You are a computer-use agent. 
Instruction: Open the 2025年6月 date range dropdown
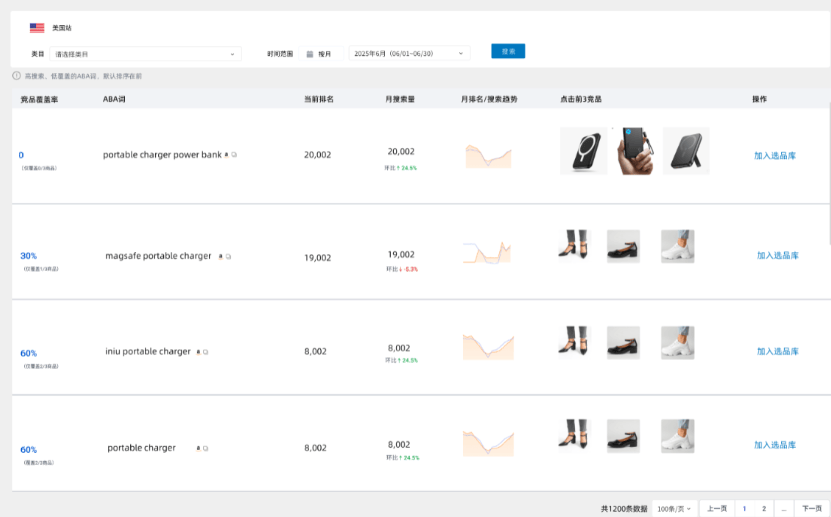408,54
